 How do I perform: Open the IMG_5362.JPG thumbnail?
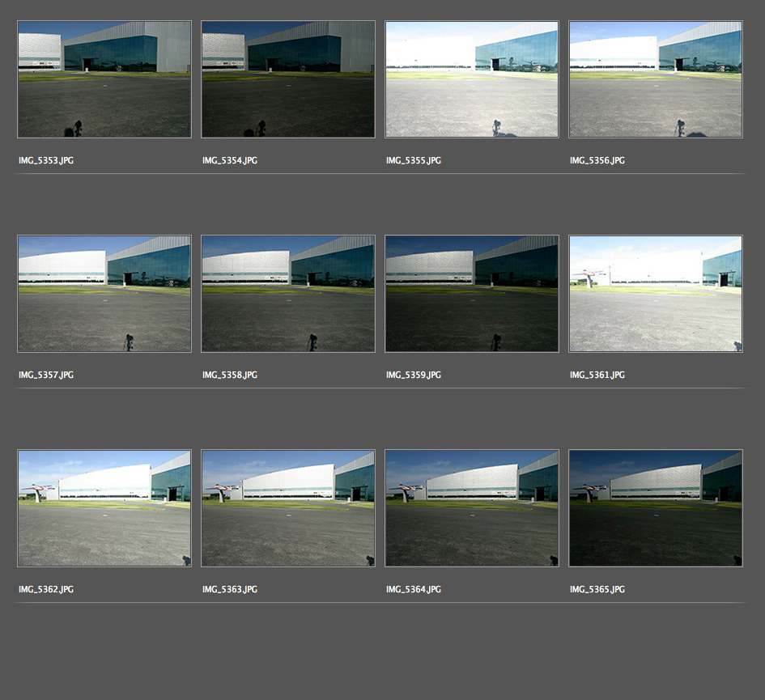point(104,508)
